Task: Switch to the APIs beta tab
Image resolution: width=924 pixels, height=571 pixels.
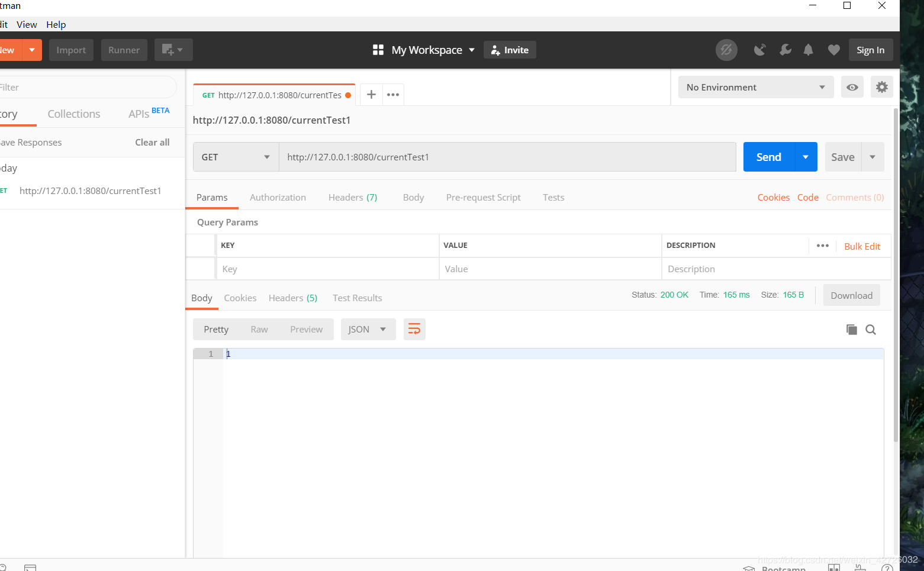Action: pos(149,113)
